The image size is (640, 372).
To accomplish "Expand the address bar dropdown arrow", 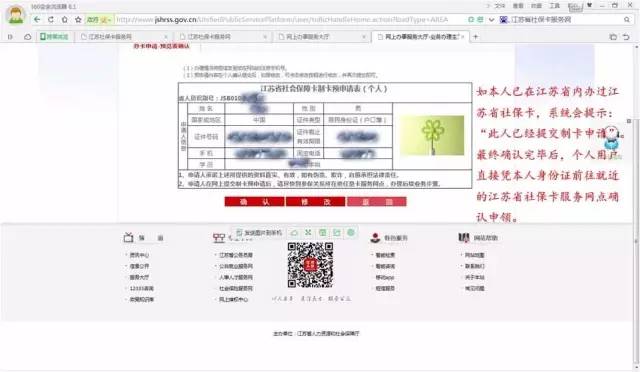I will 491,20.
